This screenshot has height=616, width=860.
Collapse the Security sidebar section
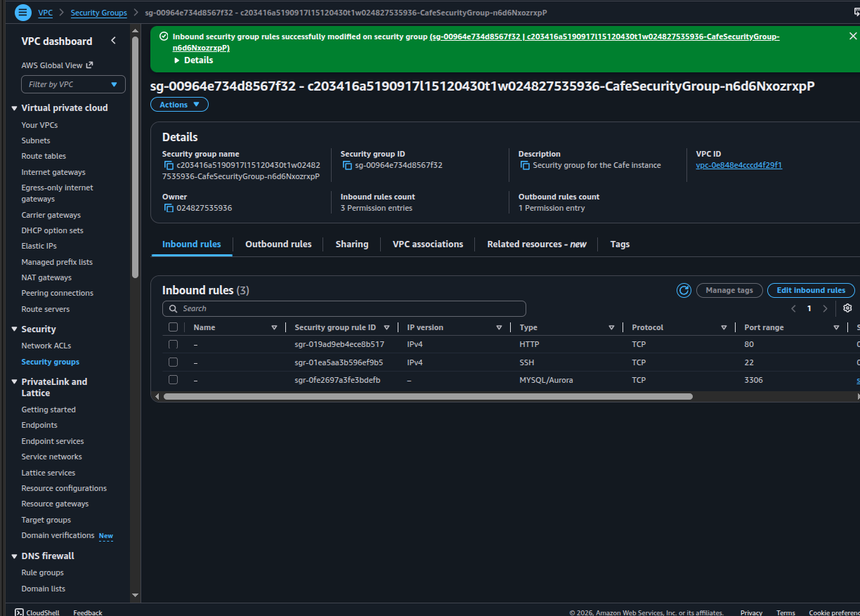tap(15, 329)
